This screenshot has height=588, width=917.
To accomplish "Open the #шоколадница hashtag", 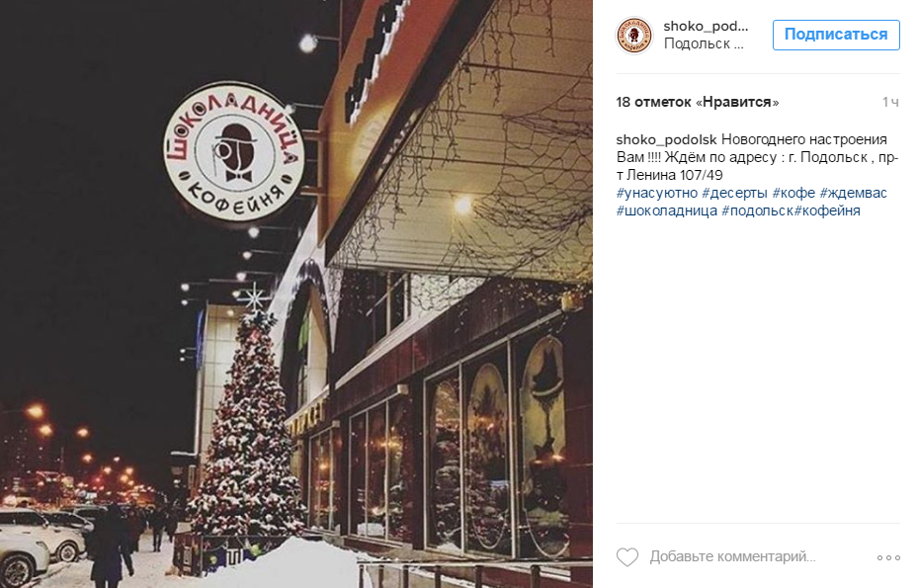I will 667,210.
